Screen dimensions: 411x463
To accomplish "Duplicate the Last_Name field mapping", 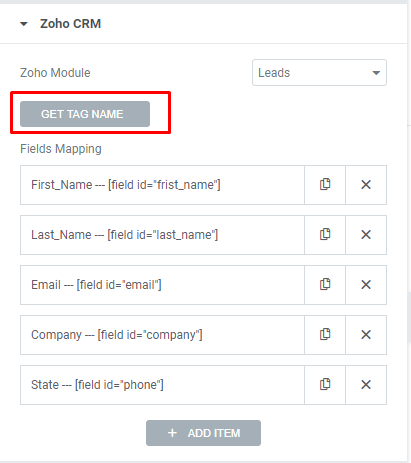I will point(325,235).
